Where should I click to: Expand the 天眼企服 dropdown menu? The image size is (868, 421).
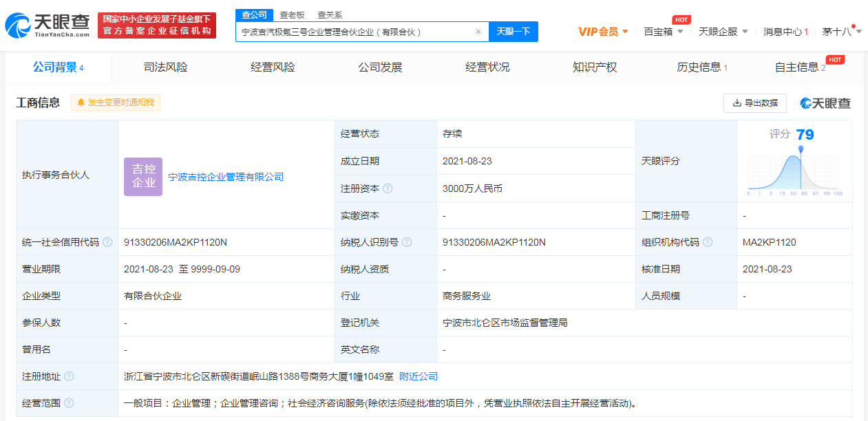coord(723,32)
